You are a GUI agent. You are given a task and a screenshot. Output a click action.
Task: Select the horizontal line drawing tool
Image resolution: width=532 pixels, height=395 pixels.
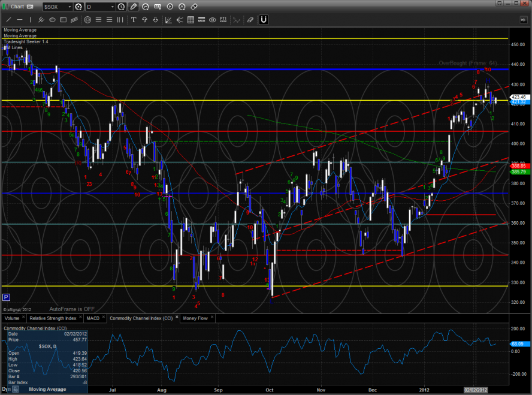tap(20, 20)
